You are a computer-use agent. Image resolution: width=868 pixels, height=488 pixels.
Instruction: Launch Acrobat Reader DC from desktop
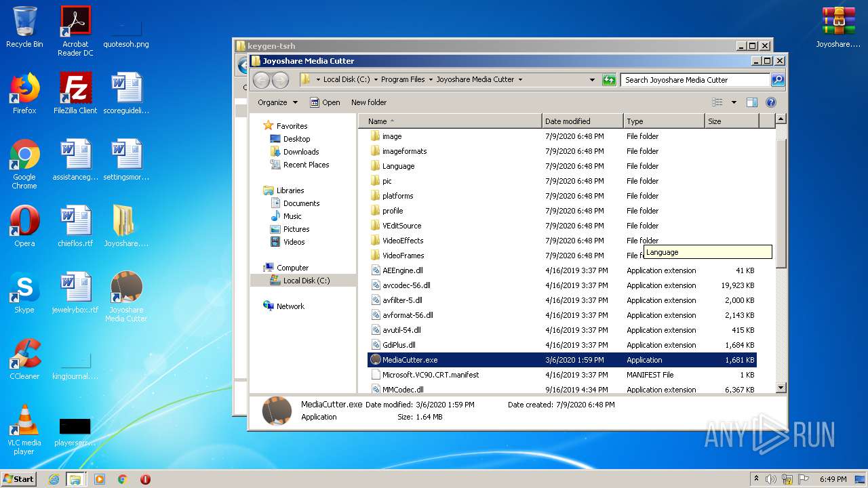(x=75, y=31)
